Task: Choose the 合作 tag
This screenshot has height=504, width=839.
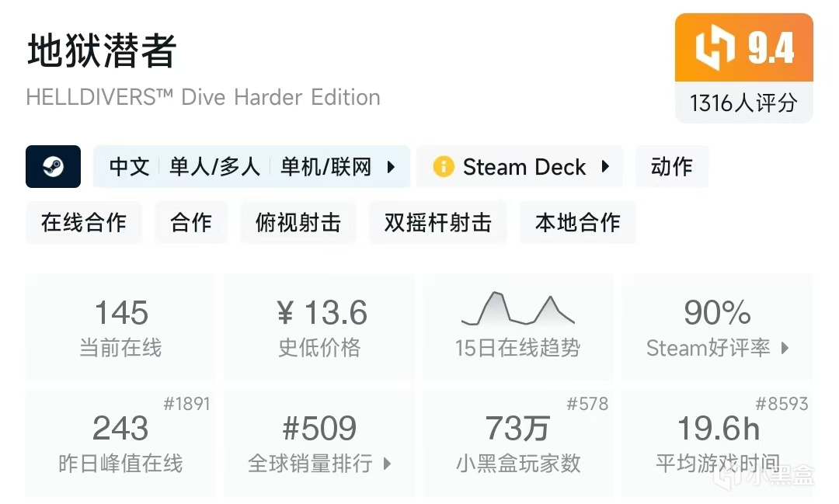Action: coord(191,223)
